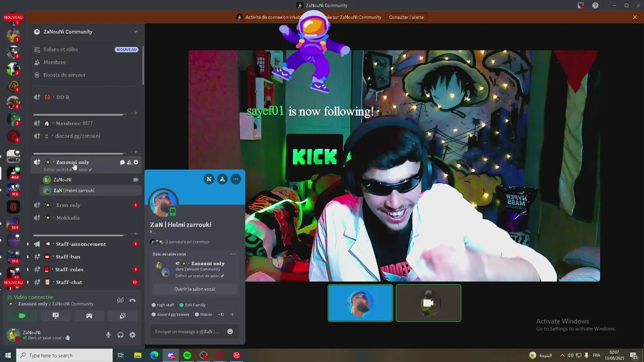The height and width of the screenshot is (362, 644).
Task: Open File Explorer from the taskbar
Action: coord(137,355)
